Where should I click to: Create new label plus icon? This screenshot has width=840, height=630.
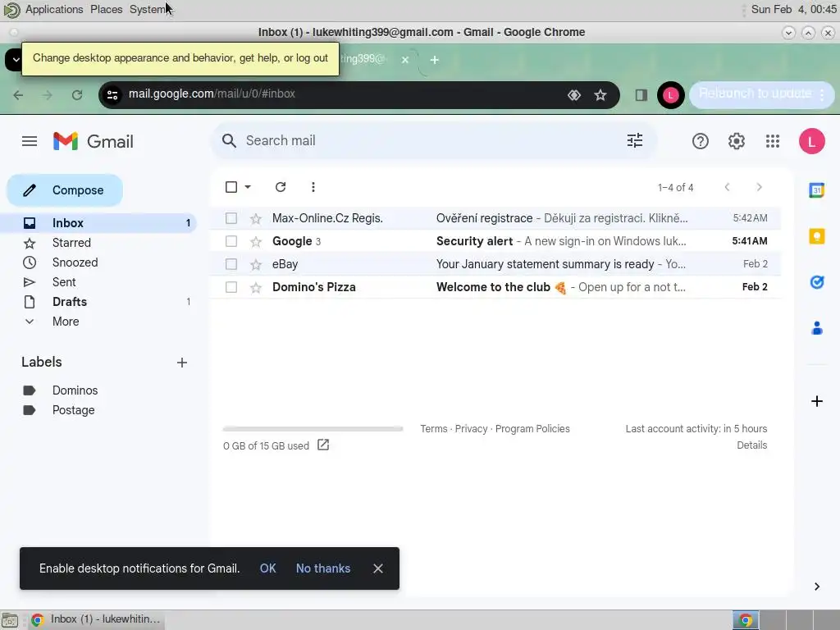(181, 363)
